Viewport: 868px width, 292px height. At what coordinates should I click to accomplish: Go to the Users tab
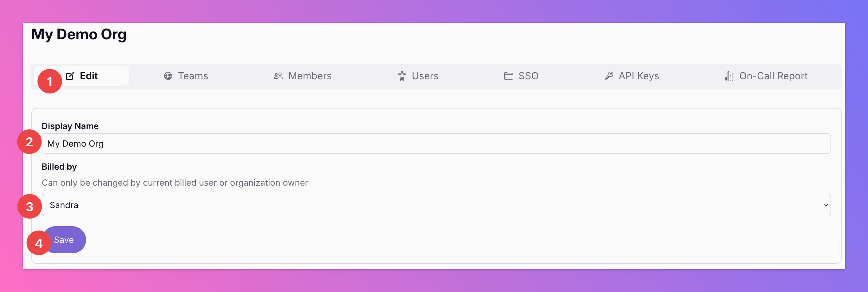[418, 76]
